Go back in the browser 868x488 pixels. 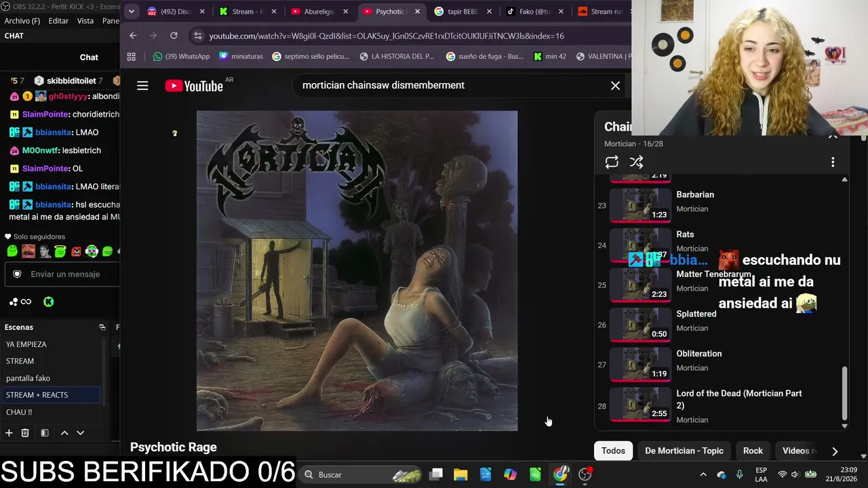[133, 36]
